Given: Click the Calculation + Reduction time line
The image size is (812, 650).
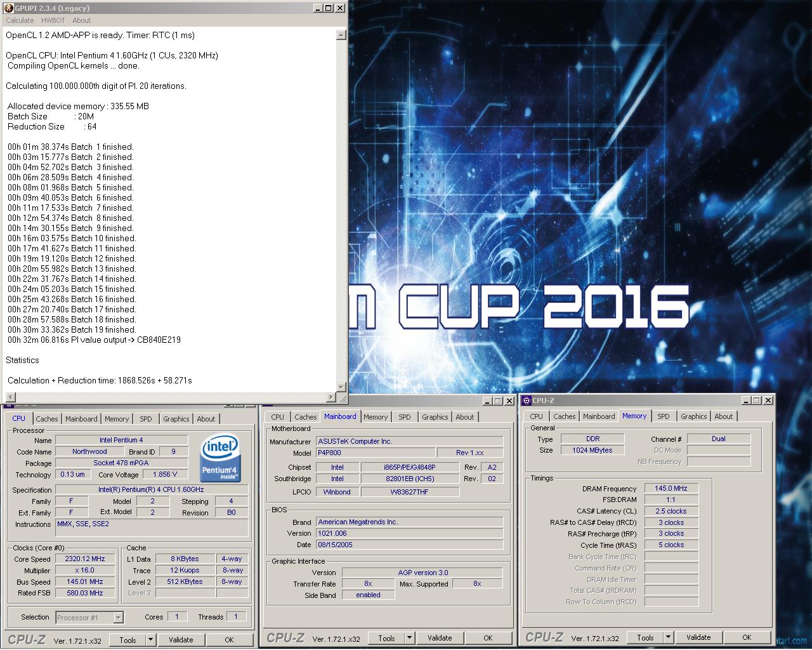Looking at the screenshot, I should pos(100,380).
